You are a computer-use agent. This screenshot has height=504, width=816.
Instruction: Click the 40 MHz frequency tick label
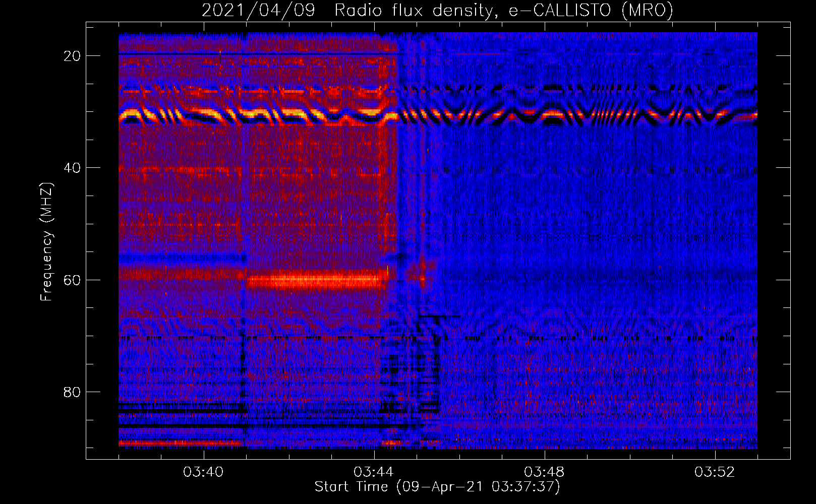point(72,168)
